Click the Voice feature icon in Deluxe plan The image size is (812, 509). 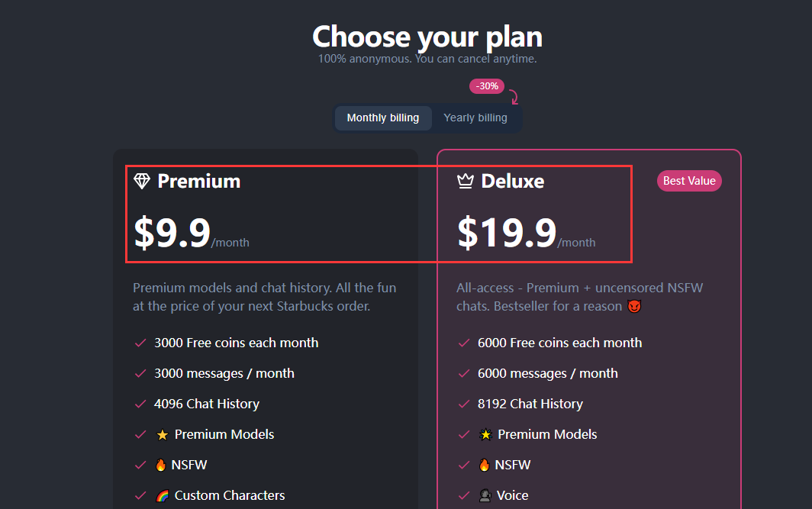(x=485, y=495)
